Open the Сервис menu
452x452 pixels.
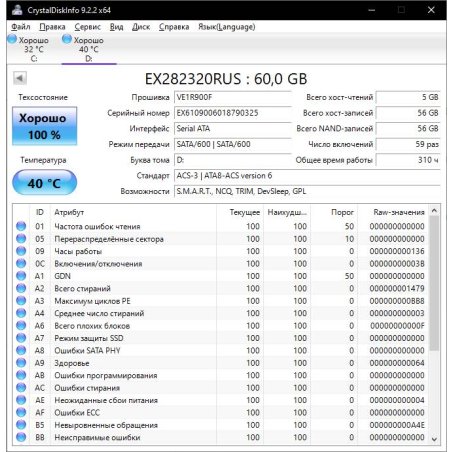pyautogui.click(x=87, y=27)
